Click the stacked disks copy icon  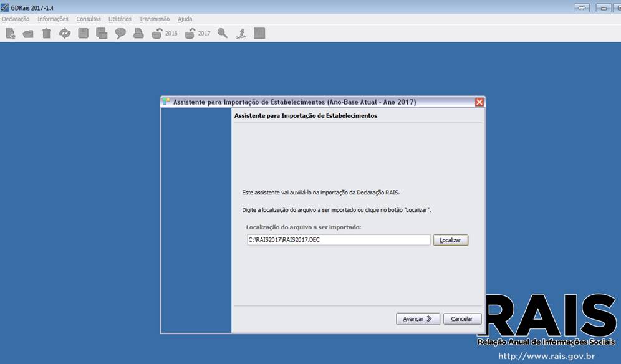tap(102, 33)
